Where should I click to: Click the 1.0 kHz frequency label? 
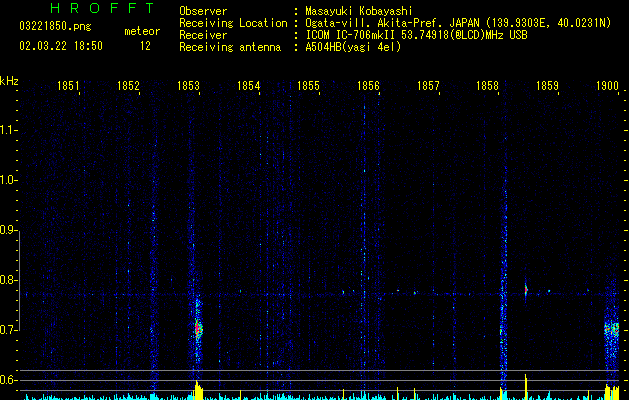click(7, 180)
